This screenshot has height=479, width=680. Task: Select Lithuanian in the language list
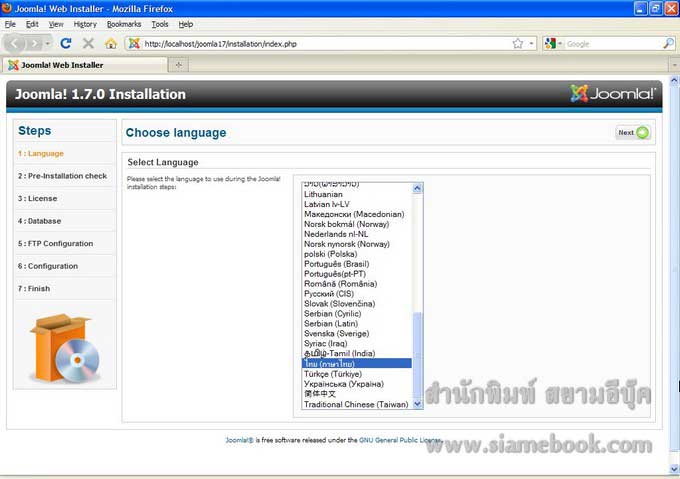point(357,194)
